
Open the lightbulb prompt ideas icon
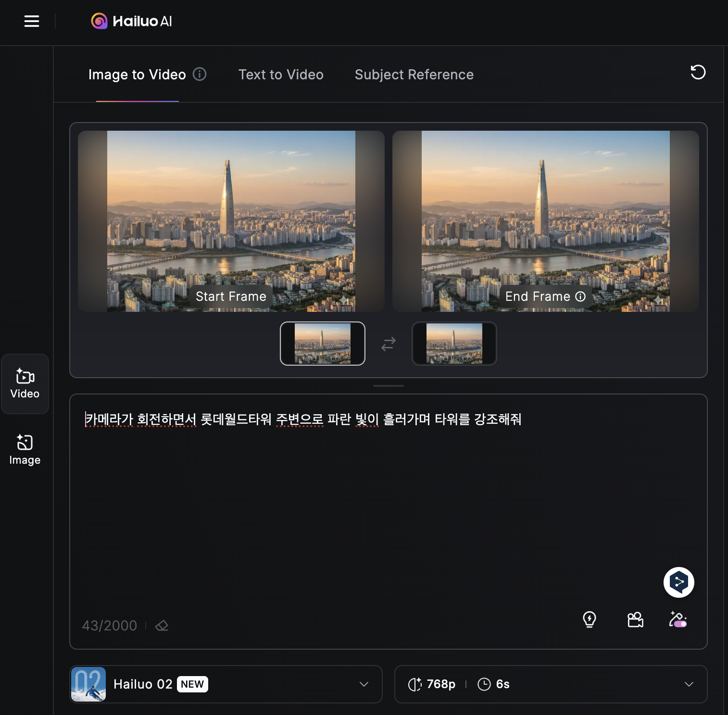pos(590,619)
